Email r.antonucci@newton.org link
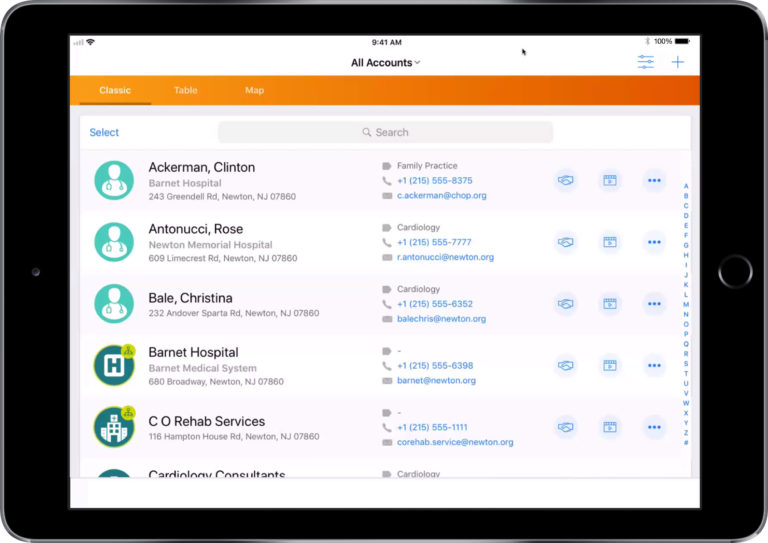Screen dimensions: 768x543 pos(445,257)
